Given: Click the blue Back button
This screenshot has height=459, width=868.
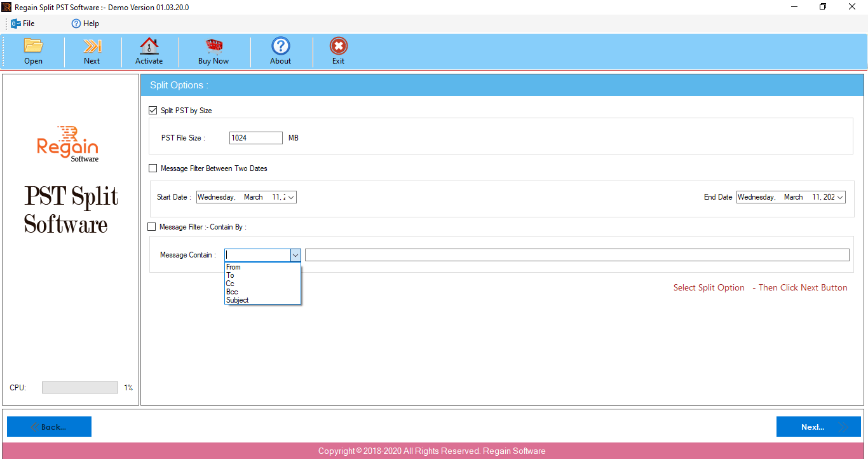Looking at the screenshot, I should (x=49, y=427).
